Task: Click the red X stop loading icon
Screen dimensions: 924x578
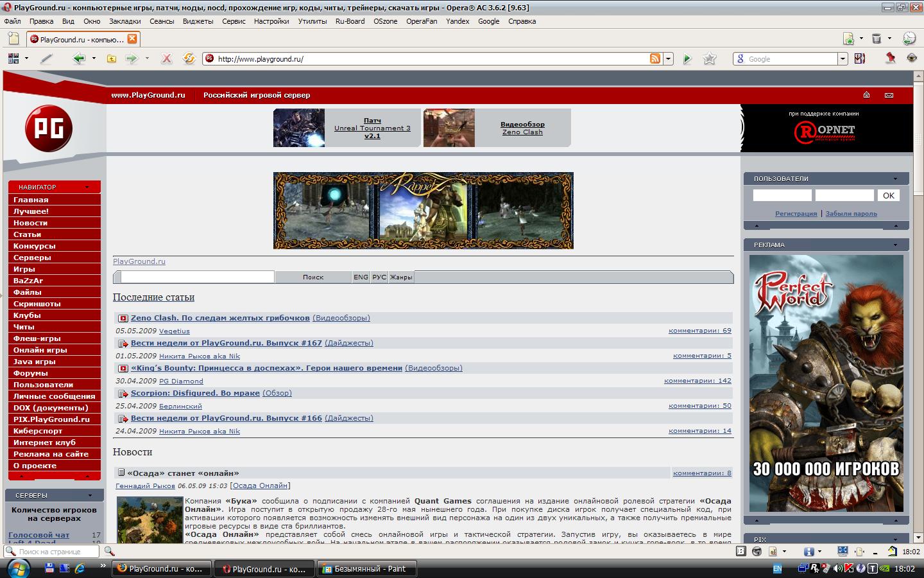Action: pyautogui.click(x=166, y=58)
